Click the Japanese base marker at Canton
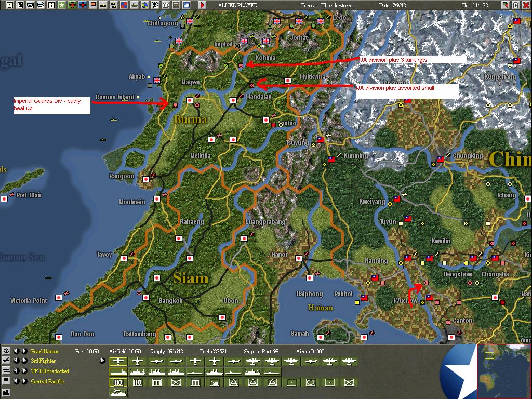Screen dimensions: 532x399 pyautogui.click(x=451, y=337)
